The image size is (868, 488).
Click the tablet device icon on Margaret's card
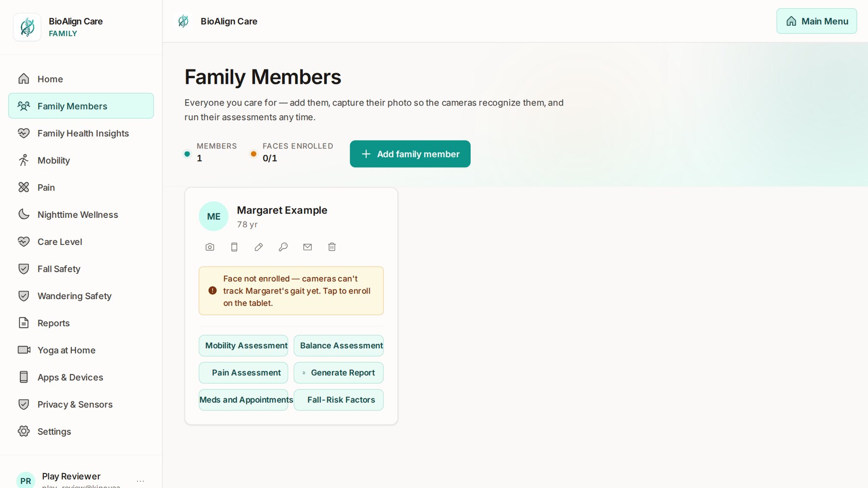tap(234, 247)
